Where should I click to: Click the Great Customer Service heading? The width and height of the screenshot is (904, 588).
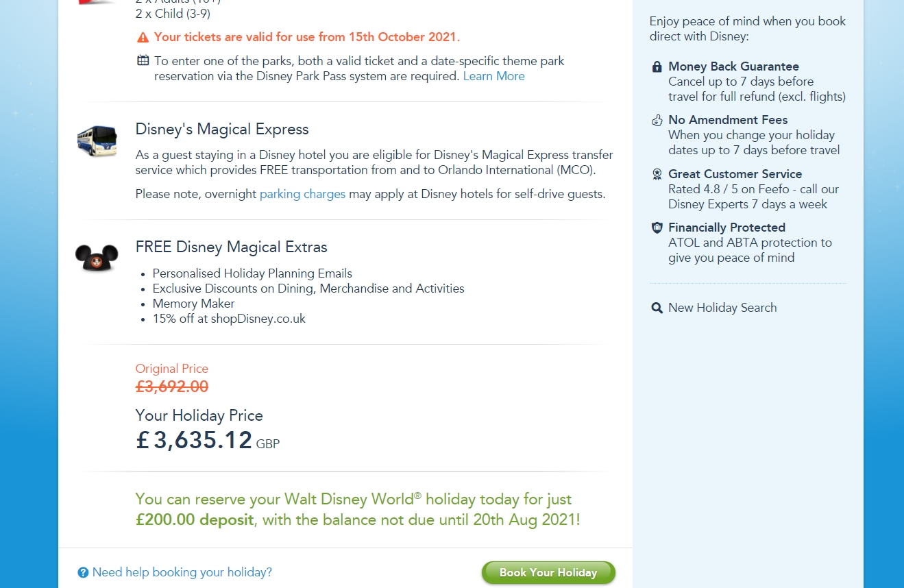click(735, 174)
